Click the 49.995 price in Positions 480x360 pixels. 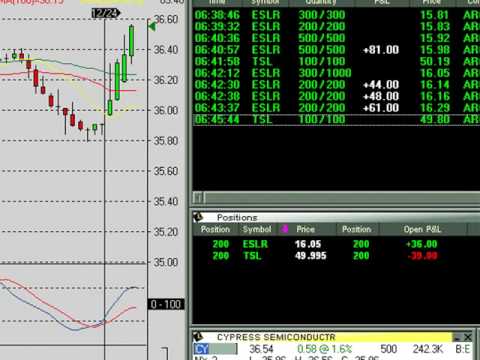pos(311,256)
